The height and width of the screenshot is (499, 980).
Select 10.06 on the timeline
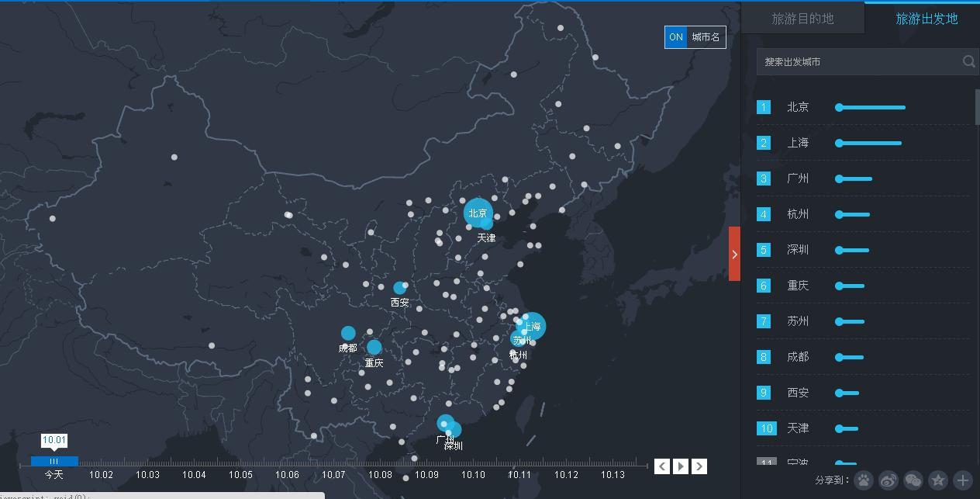click(x=287, y=474)
